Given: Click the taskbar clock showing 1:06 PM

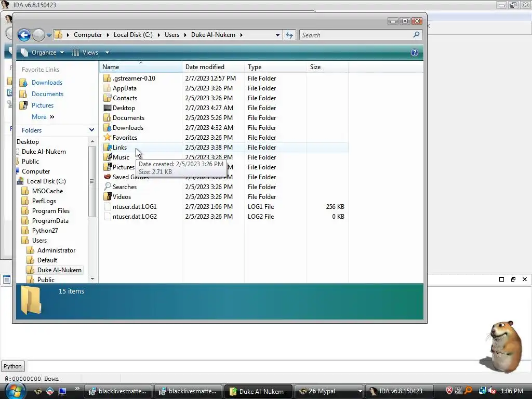Looking at the screenshot, I should [512, 391].
